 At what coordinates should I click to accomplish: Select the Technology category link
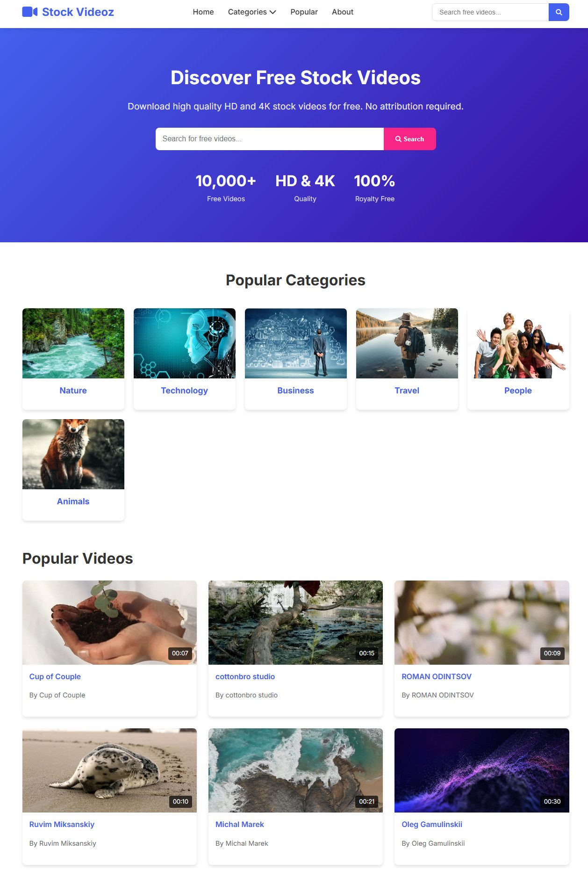click(x=185, y=391)
